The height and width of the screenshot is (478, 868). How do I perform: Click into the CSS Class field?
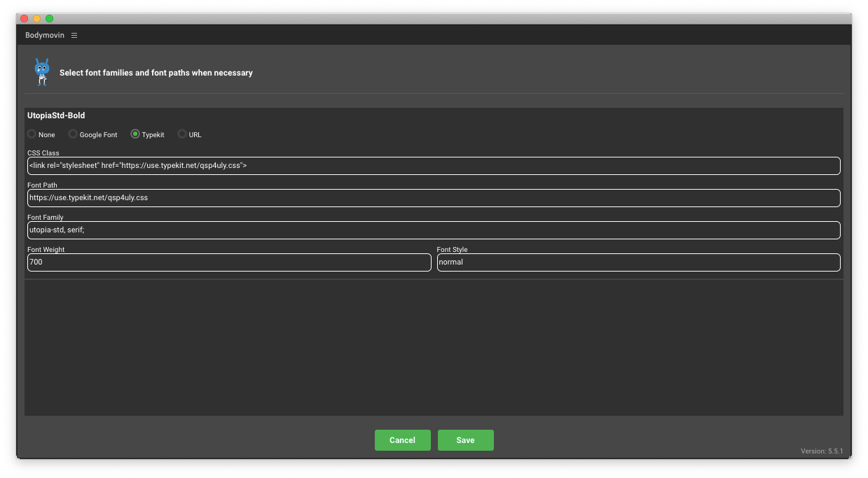click(434, 166)
